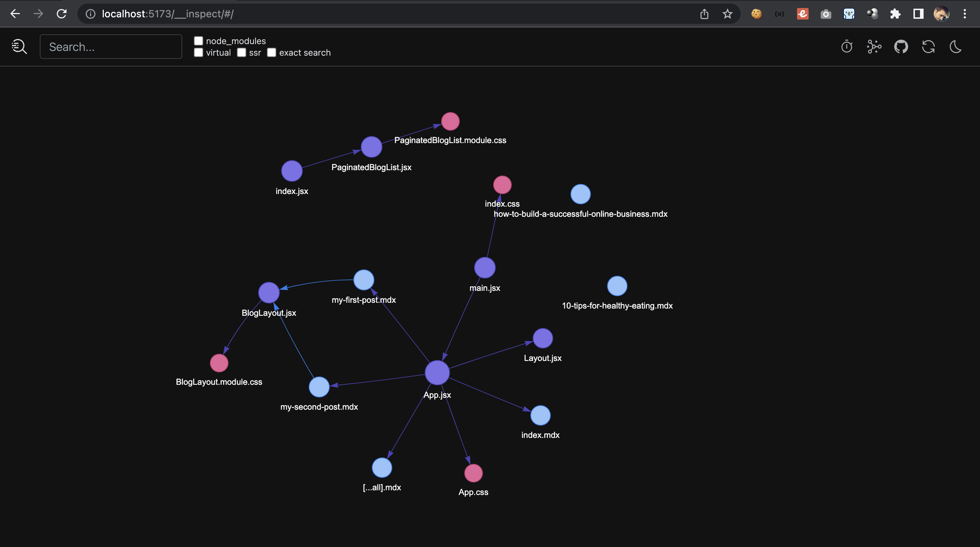Click the PaginatedBlogList.jsx node
980x547 pixels.
tap(371, 147)
